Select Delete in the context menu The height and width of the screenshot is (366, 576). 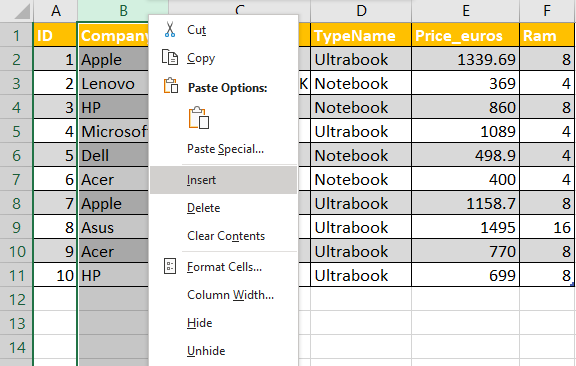tap(223, 208)
